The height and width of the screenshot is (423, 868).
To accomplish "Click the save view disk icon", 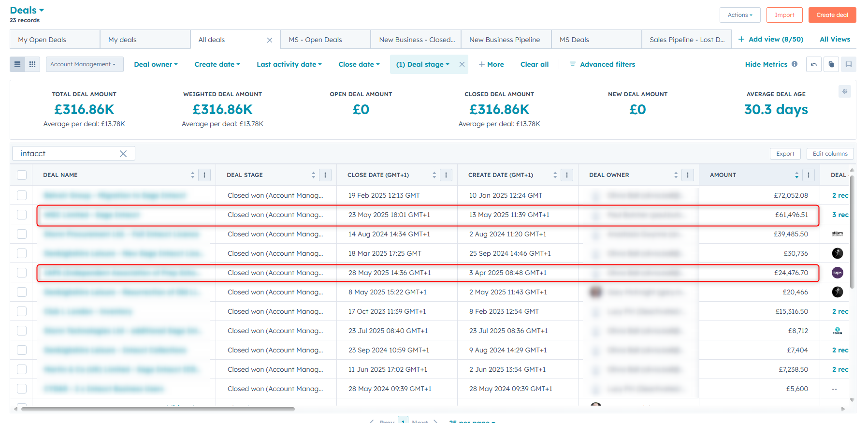I will tap(849, 64).
